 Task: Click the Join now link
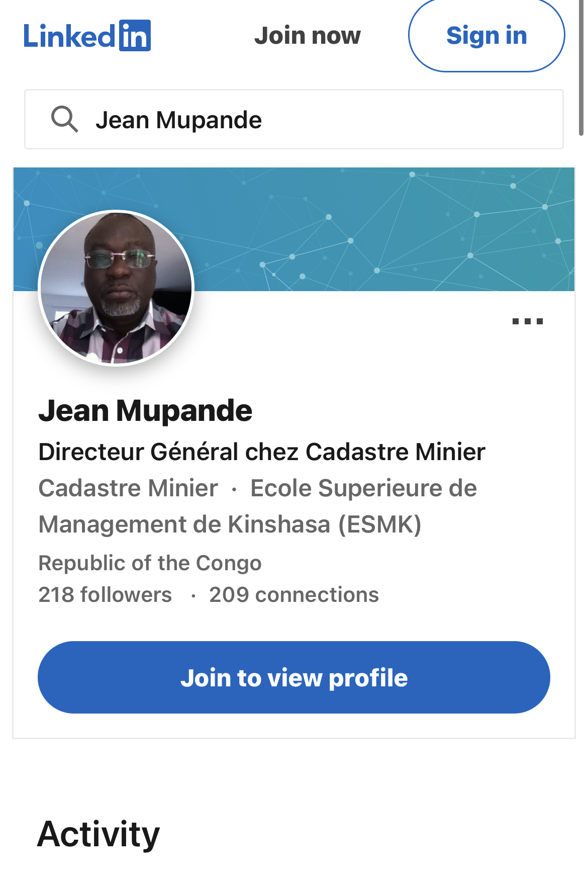tap(307, 36)
